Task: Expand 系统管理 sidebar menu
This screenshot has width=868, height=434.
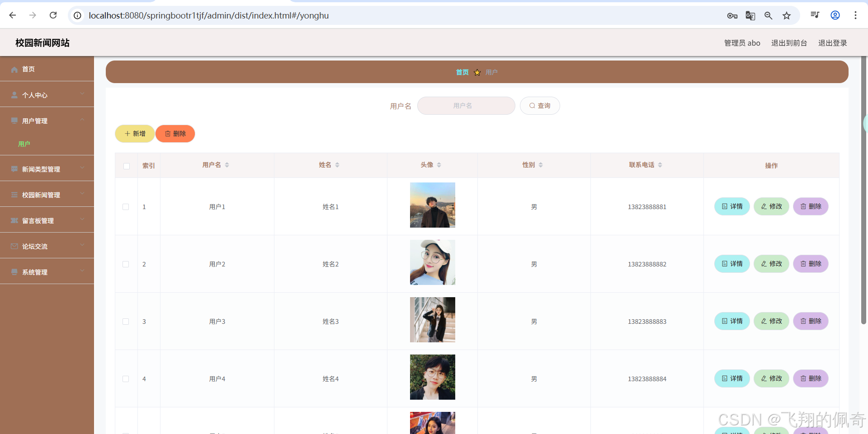Action: [47, 272]
